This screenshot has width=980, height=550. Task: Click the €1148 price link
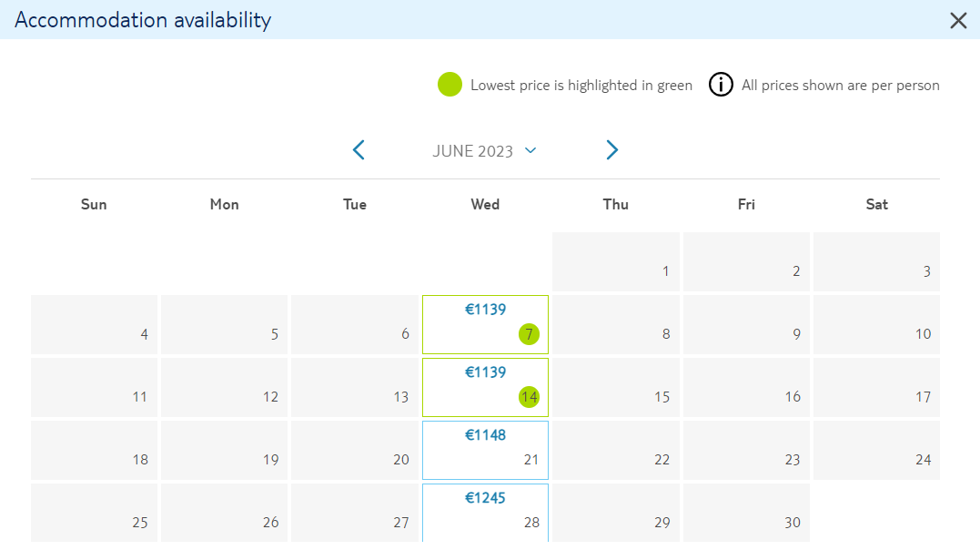(485, 435)
